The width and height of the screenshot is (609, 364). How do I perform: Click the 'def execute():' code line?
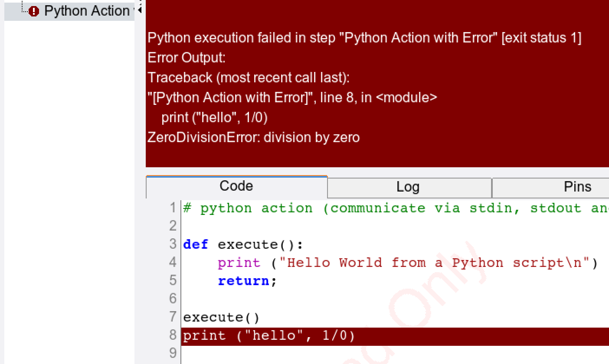[243, 245]
